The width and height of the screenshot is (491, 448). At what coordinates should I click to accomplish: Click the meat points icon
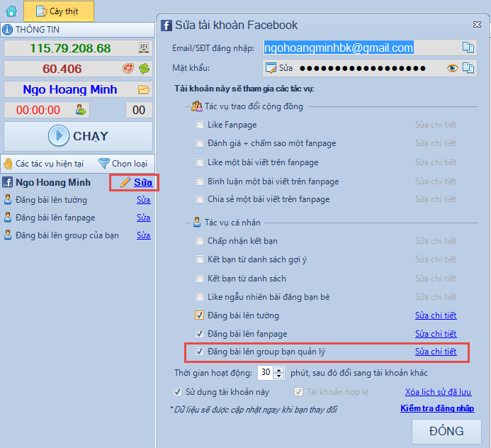128,68
